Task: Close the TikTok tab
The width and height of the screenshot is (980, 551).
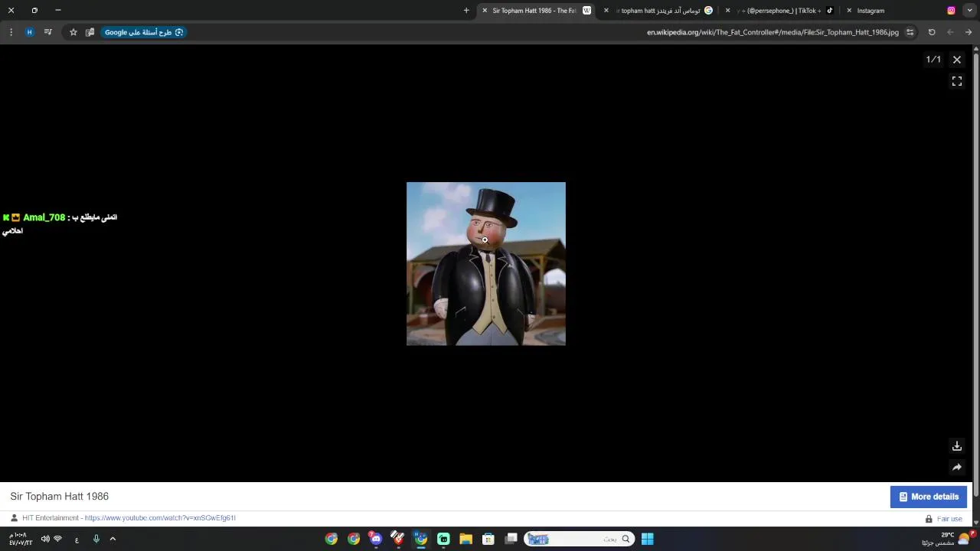Action: (x=727, y=11)
